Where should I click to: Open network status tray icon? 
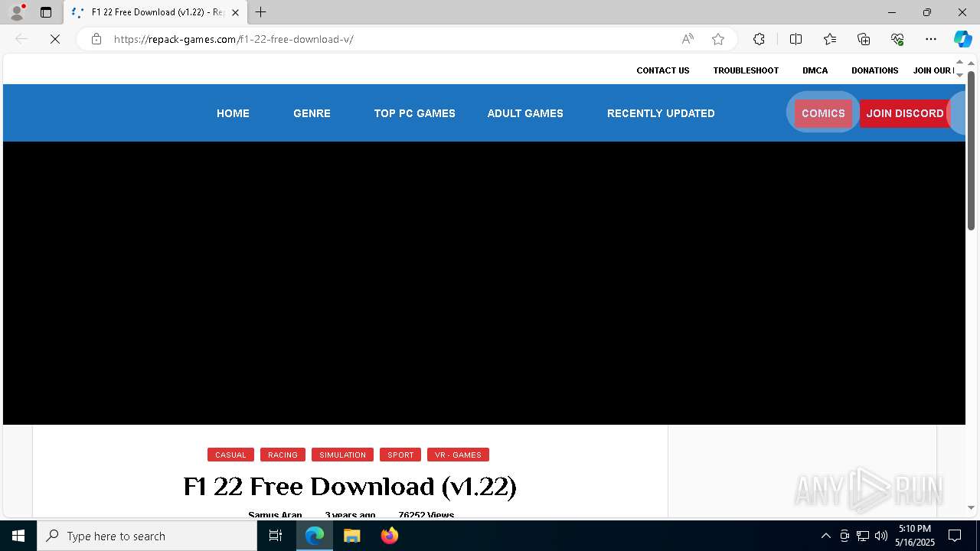point(863,536)
